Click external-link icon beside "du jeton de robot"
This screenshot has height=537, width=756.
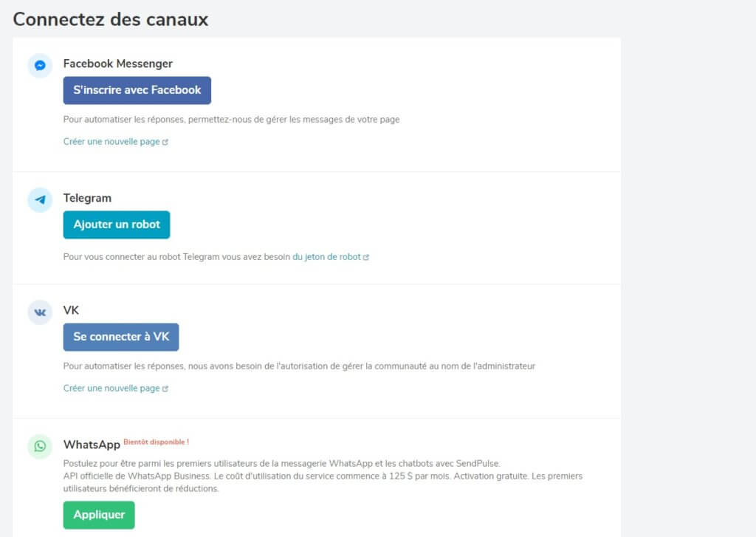366,258
